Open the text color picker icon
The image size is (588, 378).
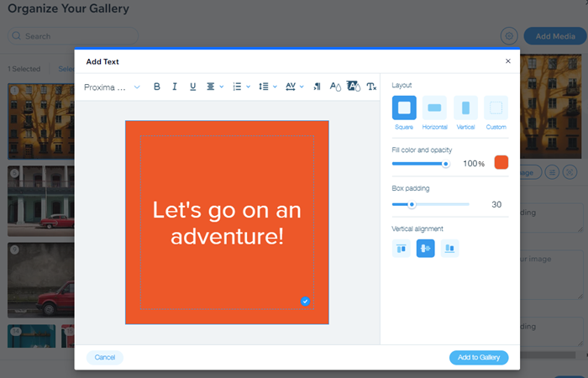[x=335, y=87]
